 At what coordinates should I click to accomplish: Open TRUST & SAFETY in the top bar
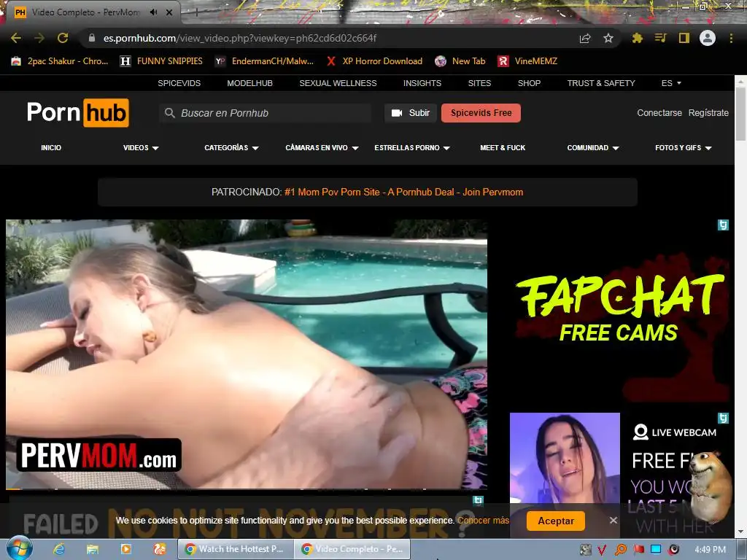click(x=601, y=83)
